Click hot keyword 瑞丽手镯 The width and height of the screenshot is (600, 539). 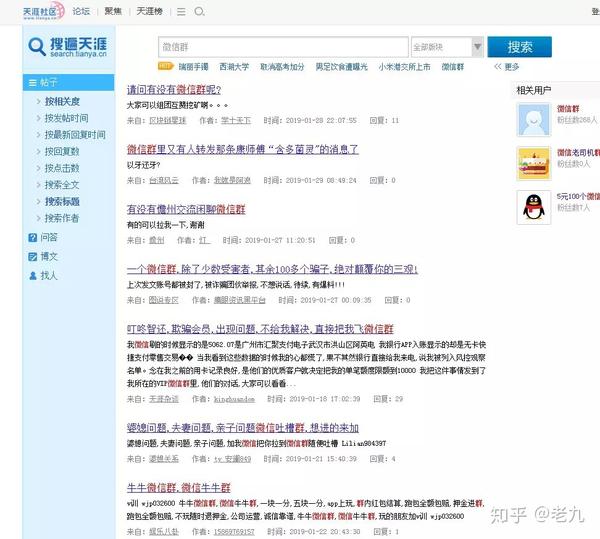(194, 67)
